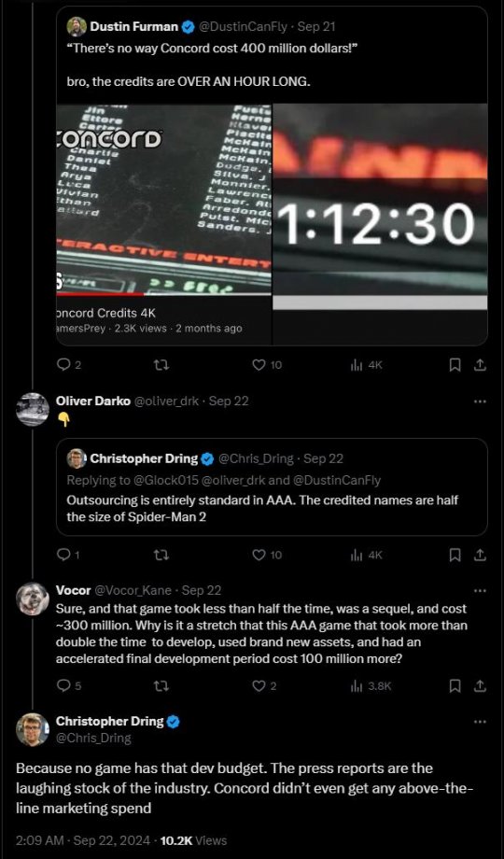Bookmark Dustin Furman's tweet

(x=455, y=365)
